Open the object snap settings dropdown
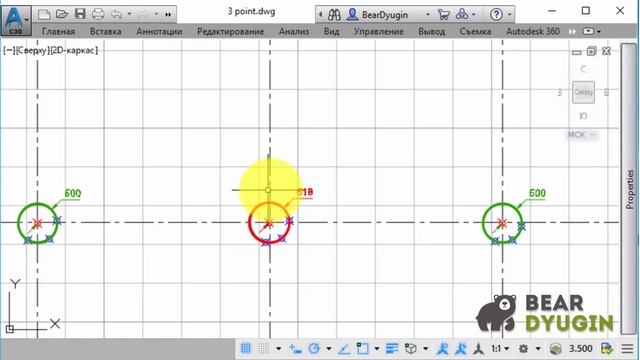 376,349
